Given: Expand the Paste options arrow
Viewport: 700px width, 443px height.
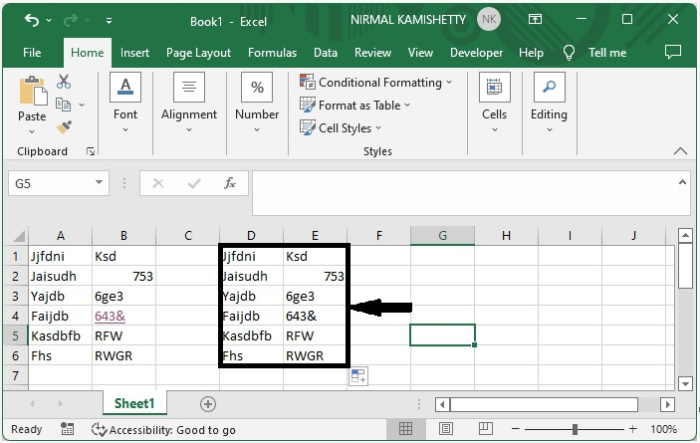Looking at the screenshot, I should pyautogui.click(x=32, y=132).
